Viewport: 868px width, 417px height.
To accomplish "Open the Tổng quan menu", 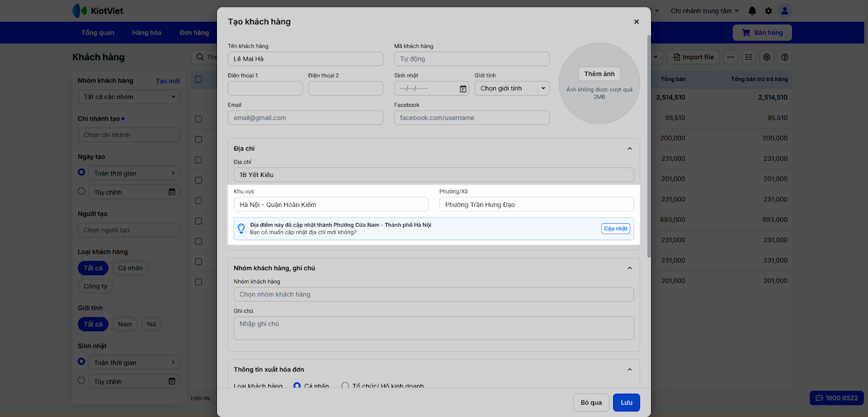I will pos(98,33).
